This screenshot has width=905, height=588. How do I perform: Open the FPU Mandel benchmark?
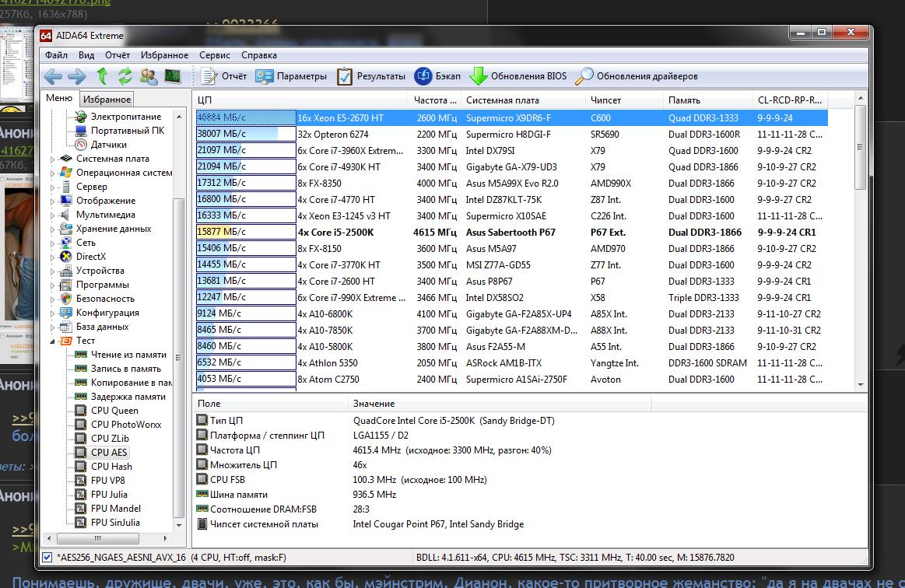[115, 509]
